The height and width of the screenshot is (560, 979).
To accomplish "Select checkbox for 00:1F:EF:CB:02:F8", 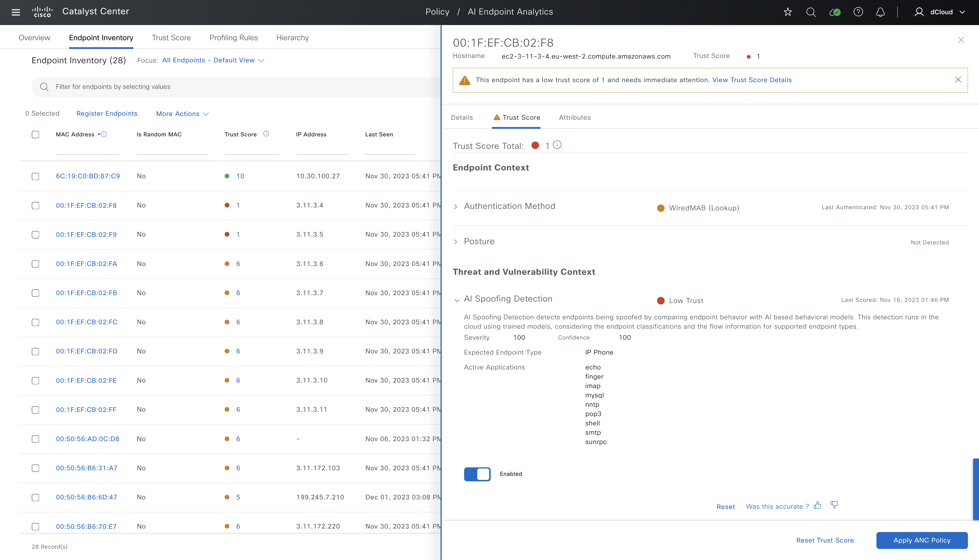I will pos(35,205).
